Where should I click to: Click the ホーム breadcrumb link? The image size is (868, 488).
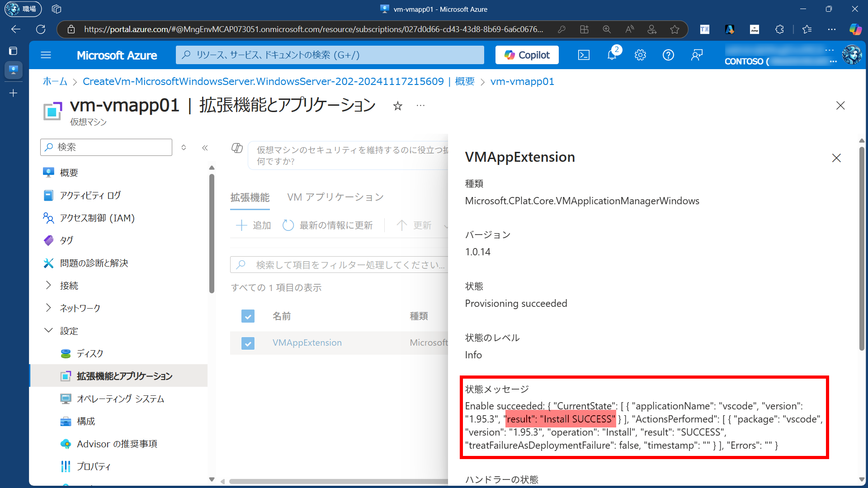click(55, 81)
